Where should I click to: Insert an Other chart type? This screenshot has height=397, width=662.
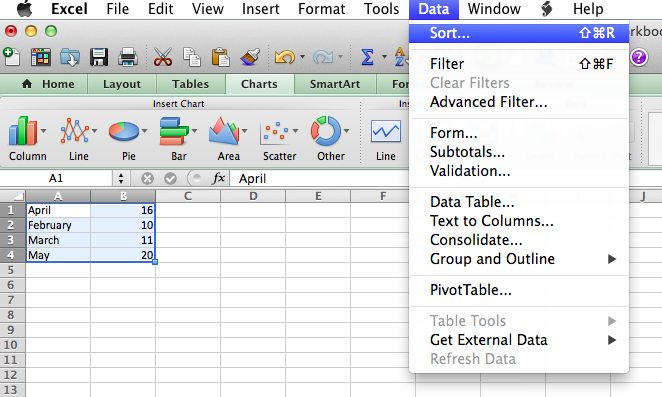tap(326, 131)
